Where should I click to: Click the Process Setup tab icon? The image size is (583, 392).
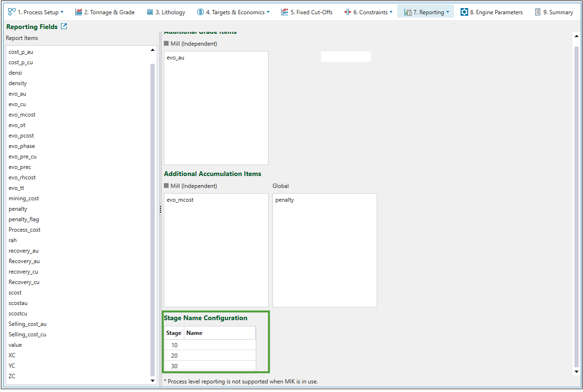(12, 12)
